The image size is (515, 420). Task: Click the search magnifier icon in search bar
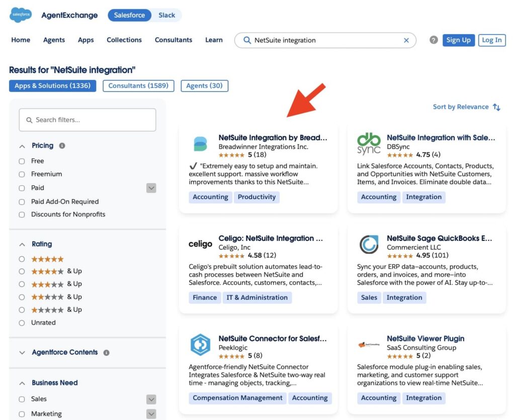click(246, 40)
